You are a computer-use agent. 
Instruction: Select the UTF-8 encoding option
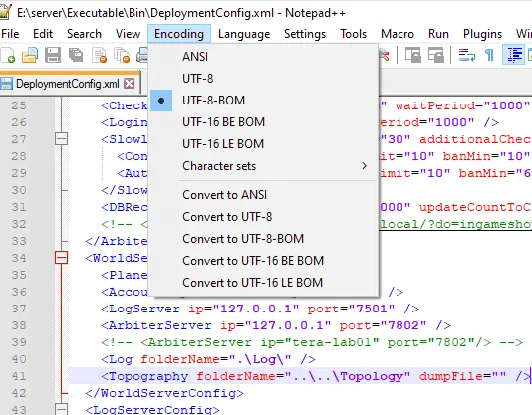coord(263,79)
